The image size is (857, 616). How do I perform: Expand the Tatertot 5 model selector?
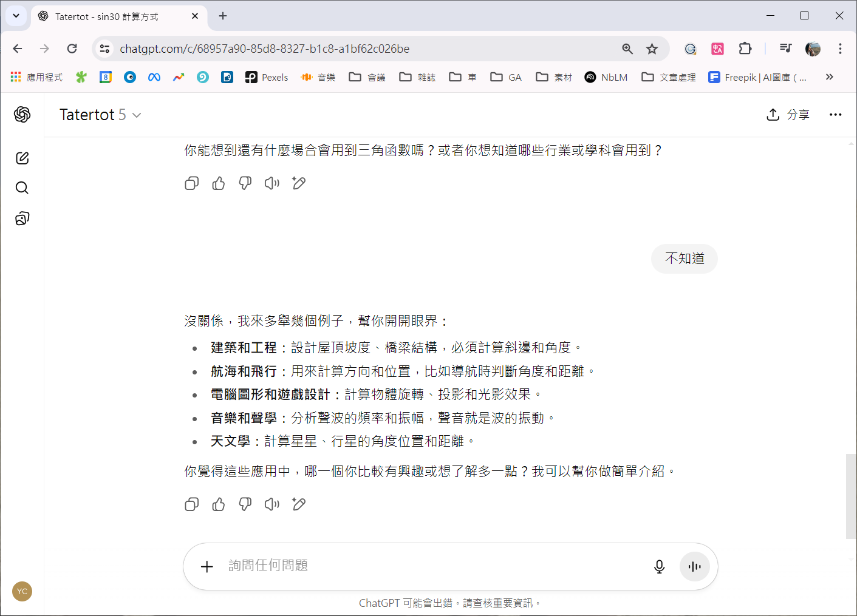pos(100,115)
